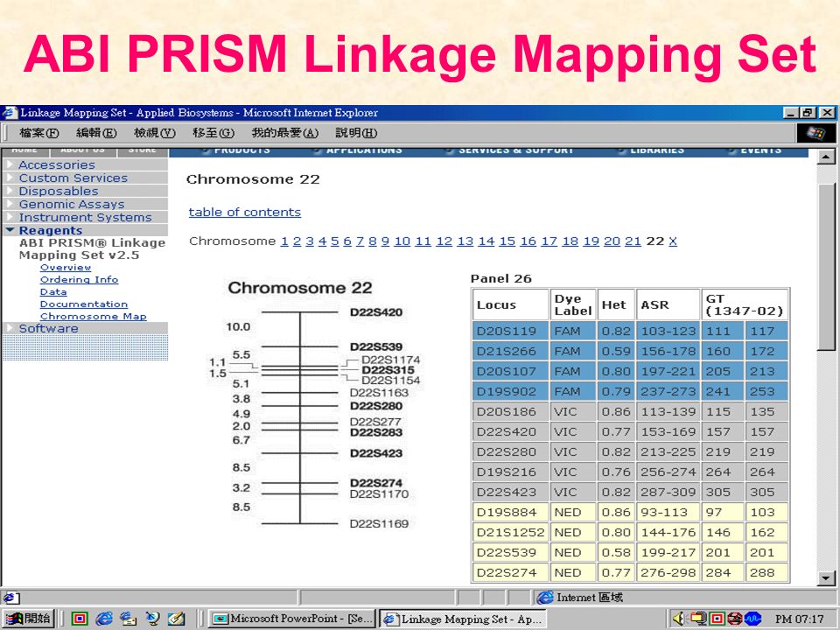Open the Ordering Info link
Screen dimensions: 840x630
pyautogui.click(x=79, y=280)
